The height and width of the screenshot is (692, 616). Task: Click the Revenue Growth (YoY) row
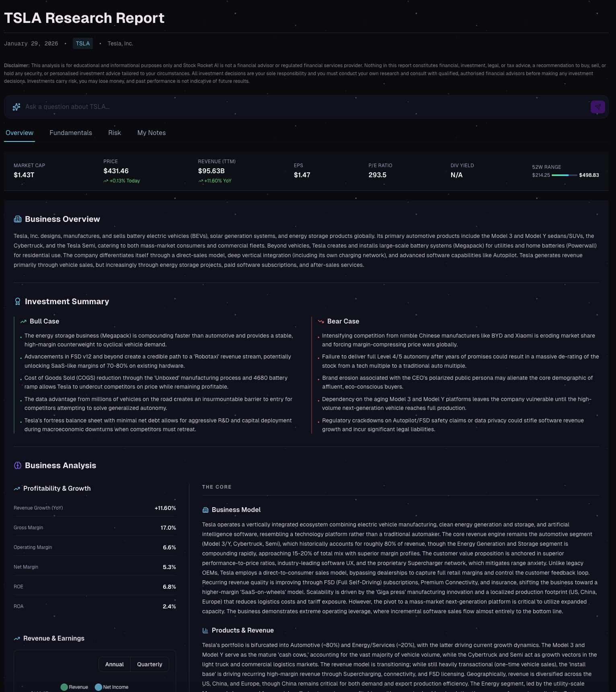pyautogui.click(x=95, y=508)
